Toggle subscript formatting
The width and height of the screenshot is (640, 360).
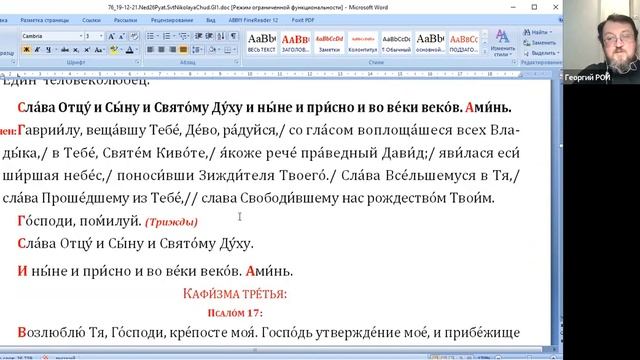76,50
